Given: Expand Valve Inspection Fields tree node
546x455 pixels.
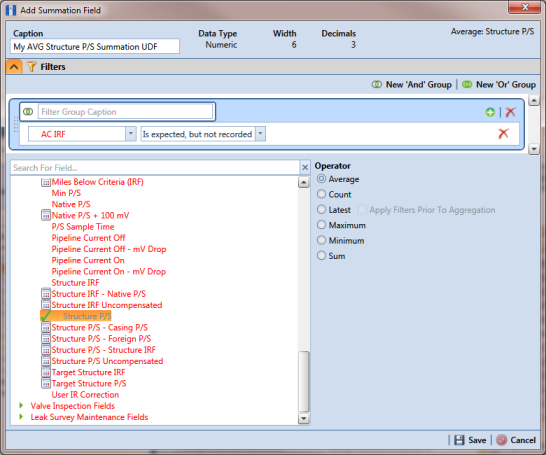Looking at the screenshot, I should tap(21, 406).
